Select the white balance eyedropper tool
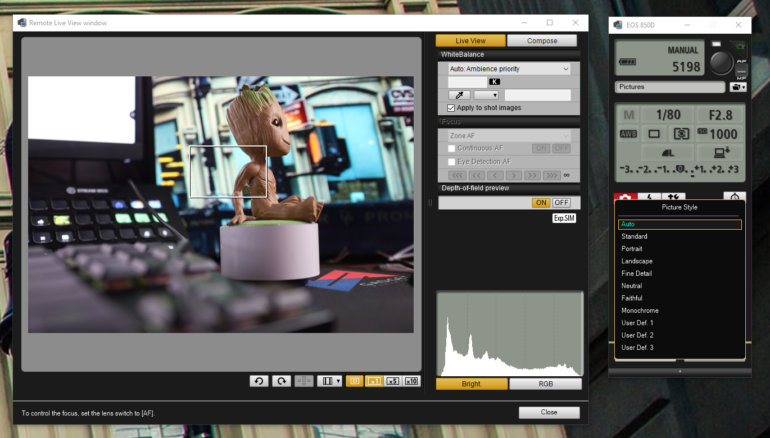770x438 pixels. [459, 95]
